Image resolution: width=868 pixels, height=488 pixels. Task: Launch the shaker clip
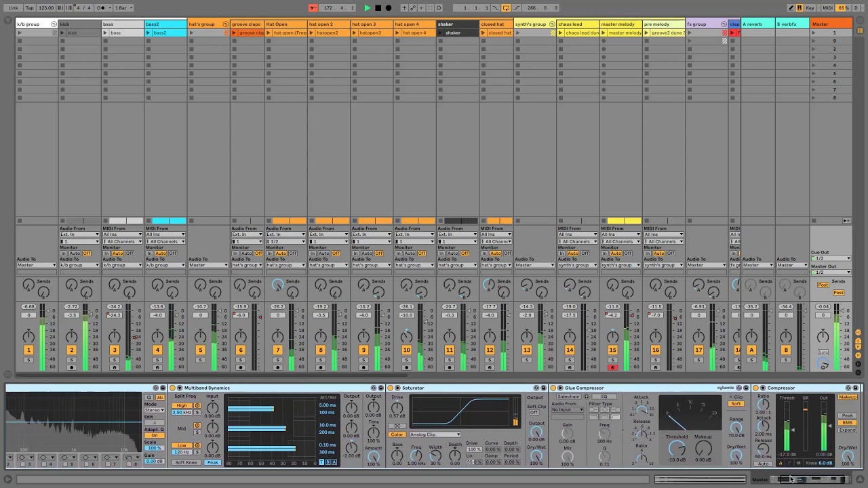tap(441, 33)
